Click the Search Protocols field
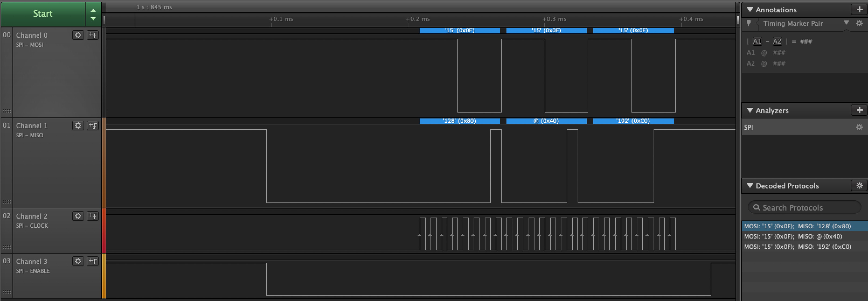 click(805, 208)
